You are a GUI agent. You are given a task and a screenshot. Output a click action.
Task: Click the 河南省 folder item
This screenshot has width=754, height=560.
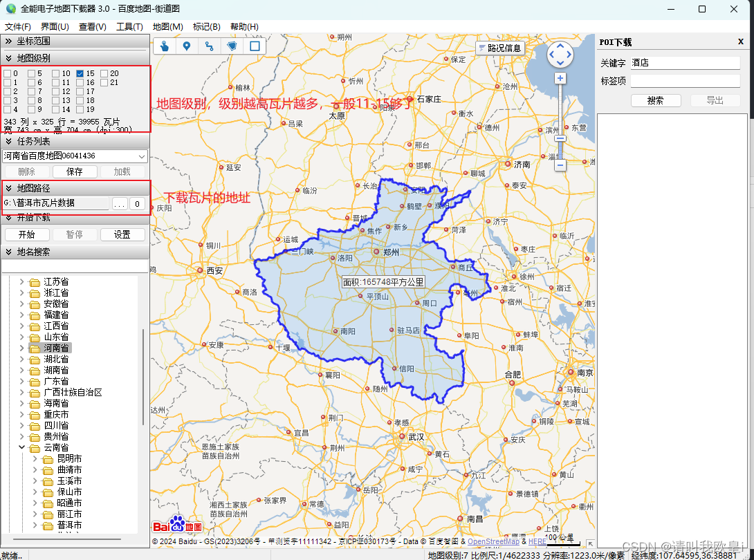coord(56,348)
